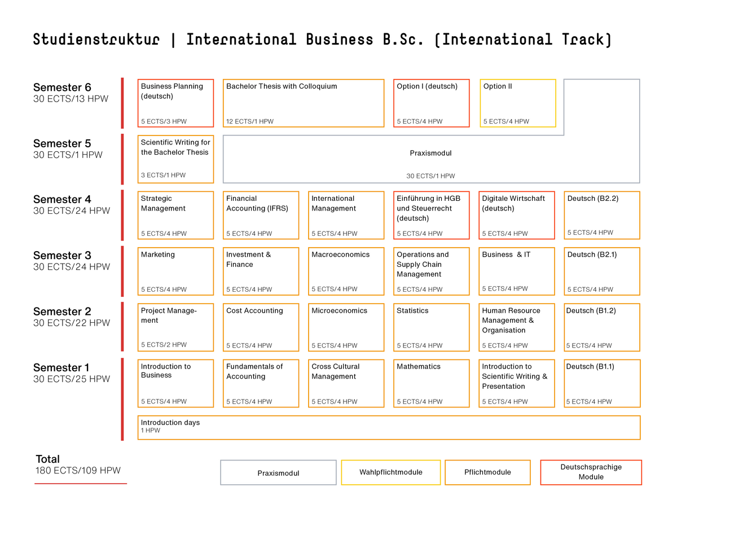Select the Microeconomics module

tap(346, 327)
